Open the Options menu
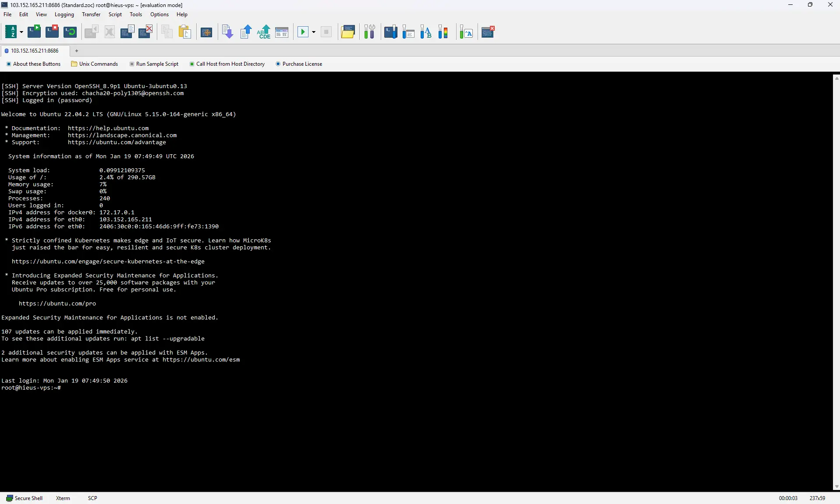This screenshot has width=840, height=504. [159, 14]
